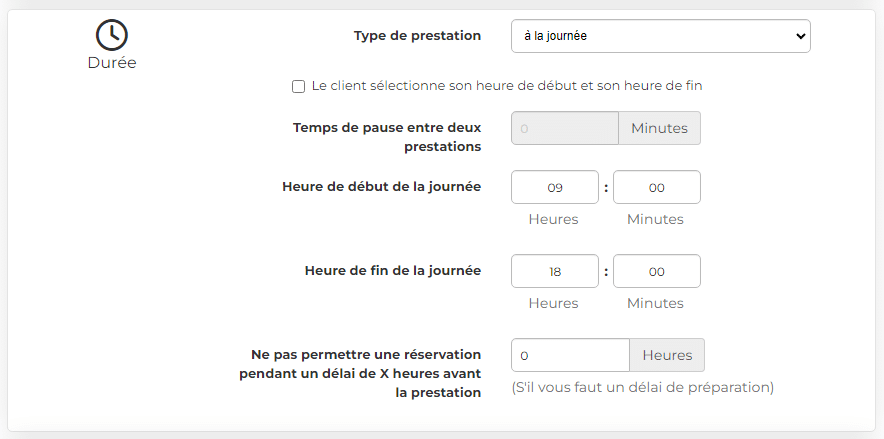
Task: Click the clock icon above Durée
Action: point(112,35)
